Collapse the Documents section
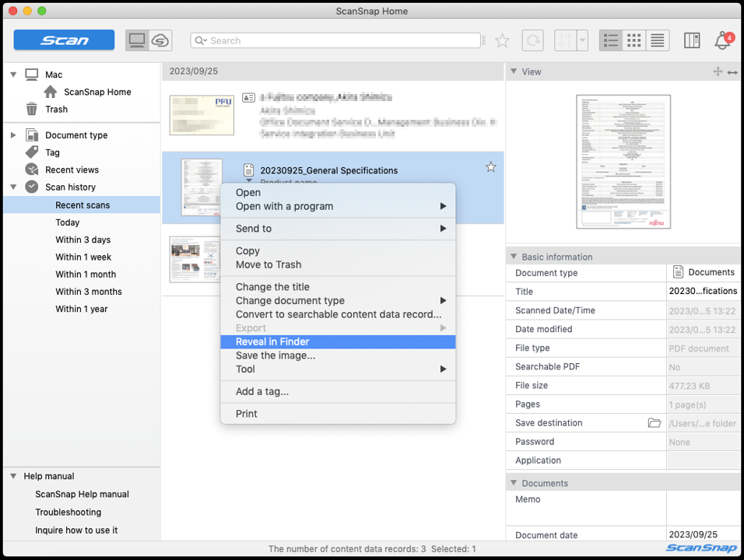This screenshot has width=744, height=560. (x=514, y=483)
